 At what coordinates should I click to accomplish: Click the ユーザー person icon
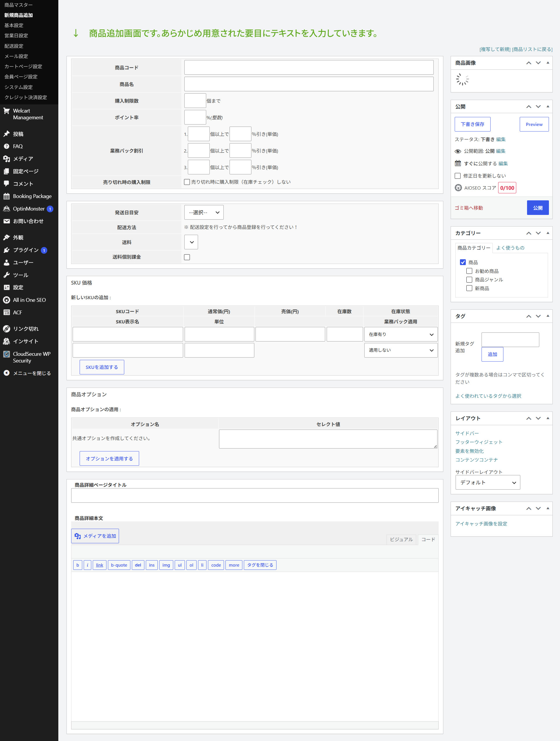coord(6,263)
